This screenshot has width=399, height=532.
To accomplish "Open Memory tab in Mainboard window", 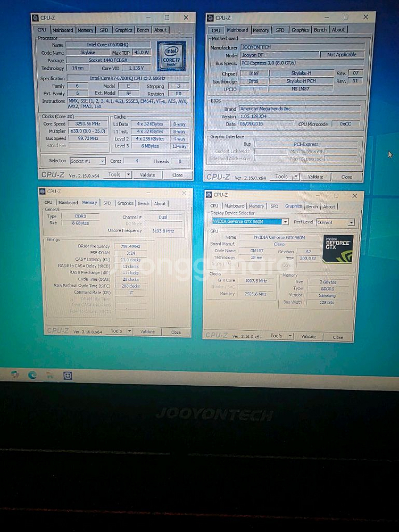I will pyautogui.click(x=261, y=30).
